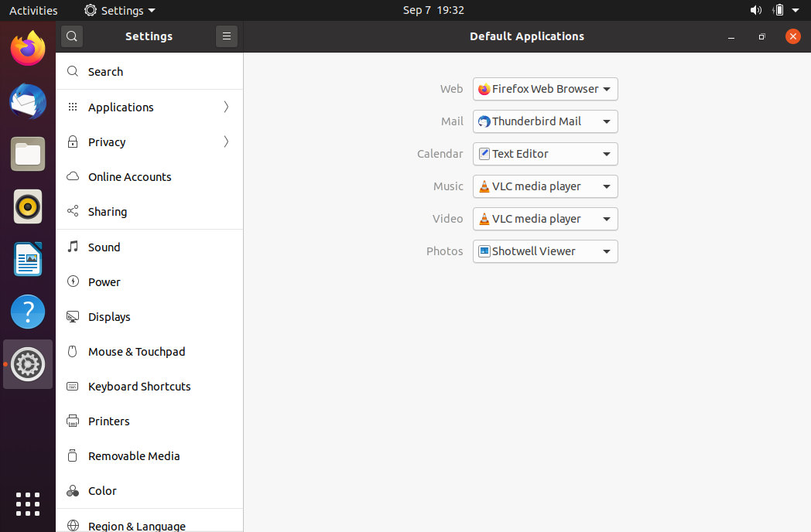Image resolution: width=811 pixels, height=532 pixels.
Task: Open Firefox from the dock
Action: [28, 49]
